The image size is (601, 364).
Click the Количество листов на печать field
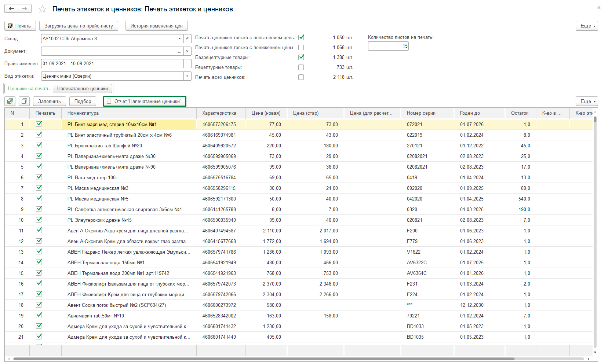tap(388, 46)
